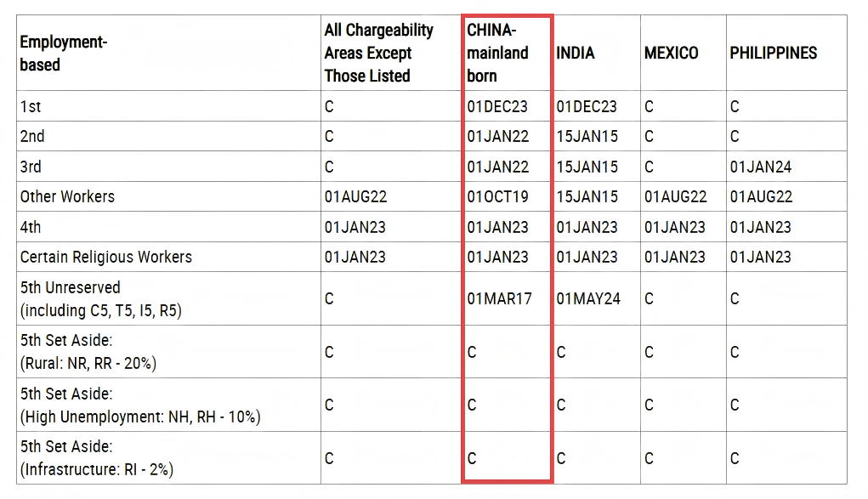This screenshot has width=868, height=499.
Task: Select the INDIA column header
Action: pyautogui.click(x=576, y=53)
